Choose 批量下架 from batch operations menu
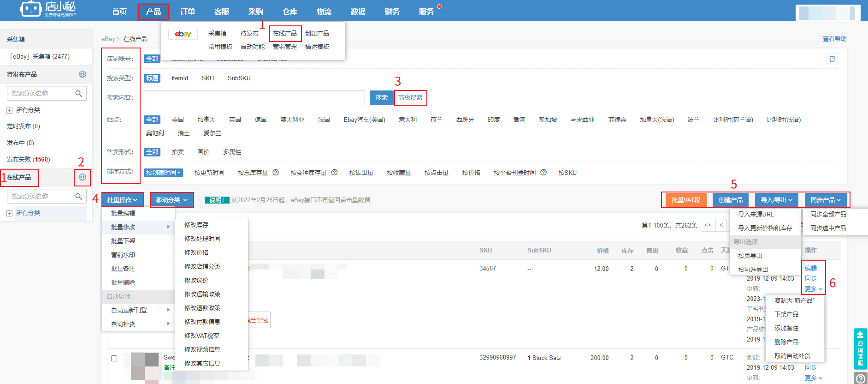 [x=123, y=241]
